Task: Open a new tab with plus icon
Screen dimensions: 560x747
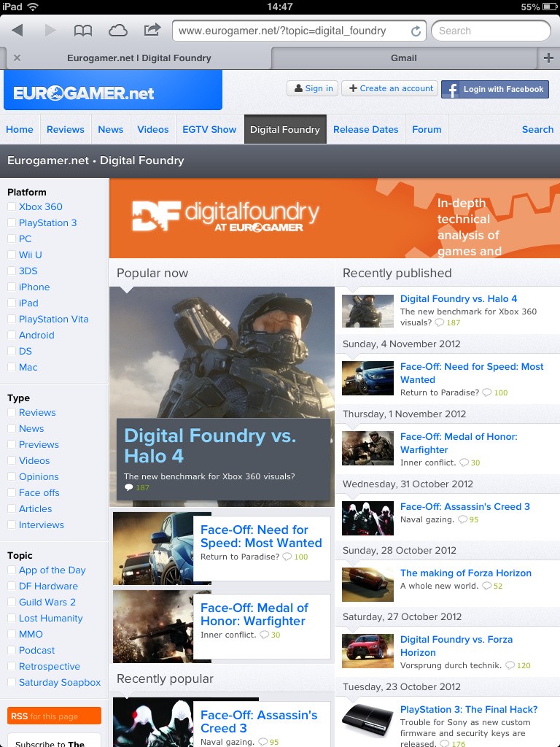Action: pos(548,58)
